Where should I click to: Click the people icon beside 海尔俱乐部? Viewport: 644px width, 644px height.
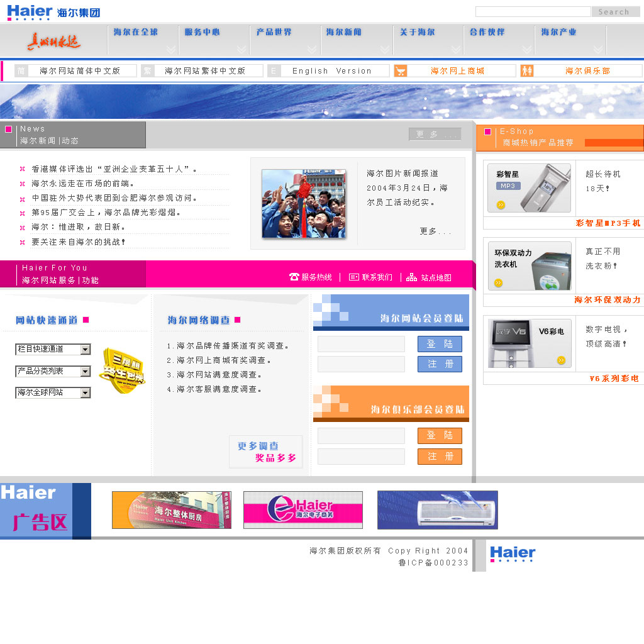pos(526,71)
